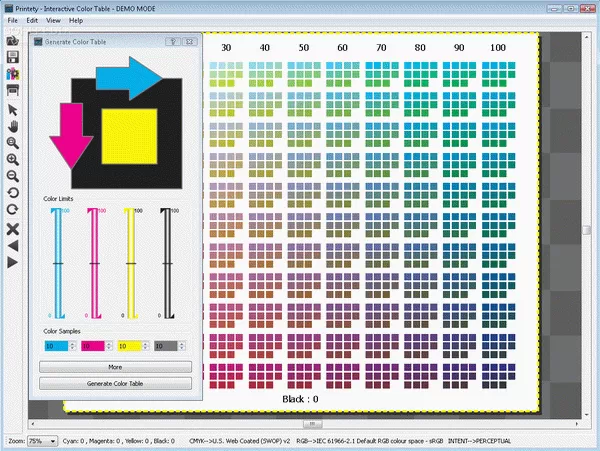600x451 pixels.
Task: Click column header '90' in color table
Action: click(459, 48)
